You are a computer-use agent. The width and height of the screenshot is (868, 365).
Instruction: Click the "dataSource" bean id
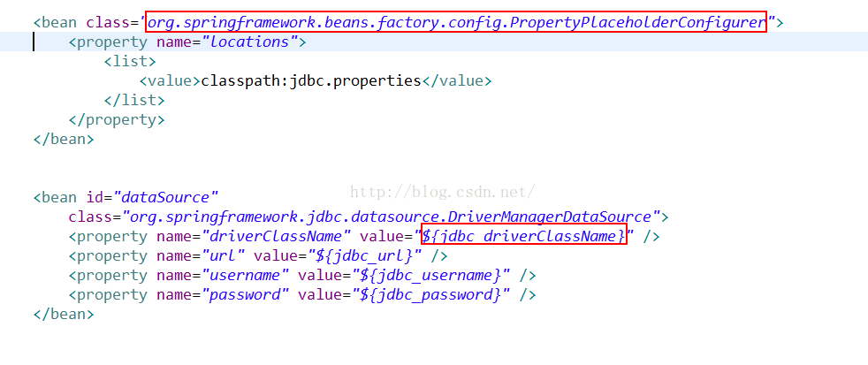(166, 197)
